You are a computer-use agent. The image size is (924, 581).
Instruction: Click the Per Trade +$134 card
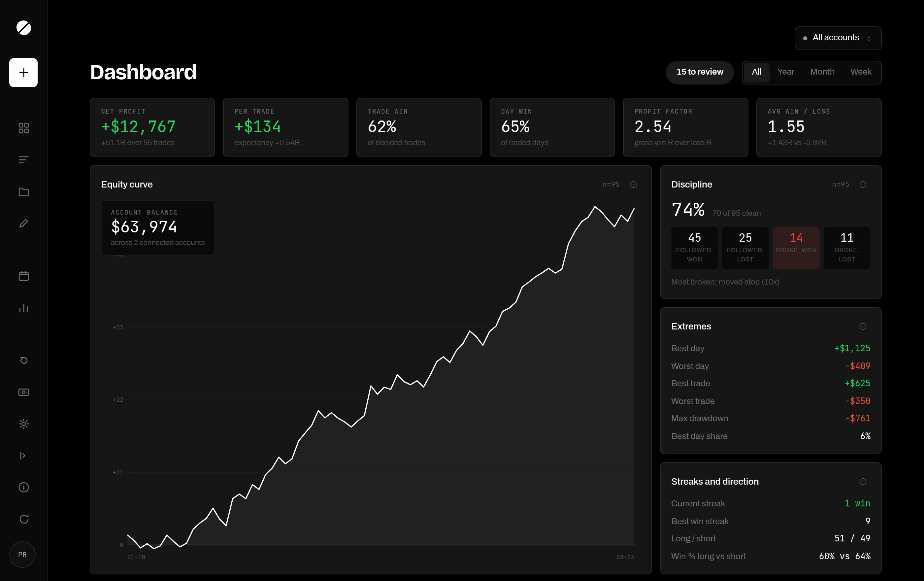click(x=285, y=127)
